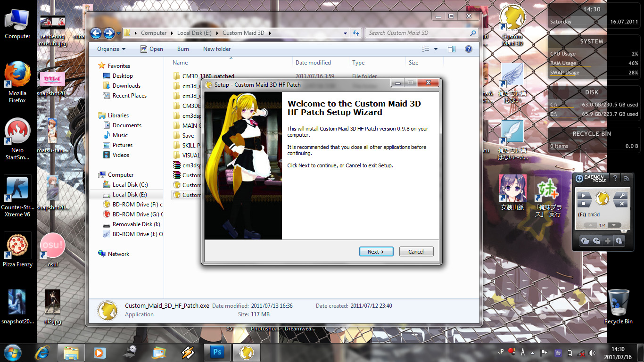Open Mozilla Firefox desktop shortcut
This screenshot has height=362, width=644.
(x=17, y=82)
